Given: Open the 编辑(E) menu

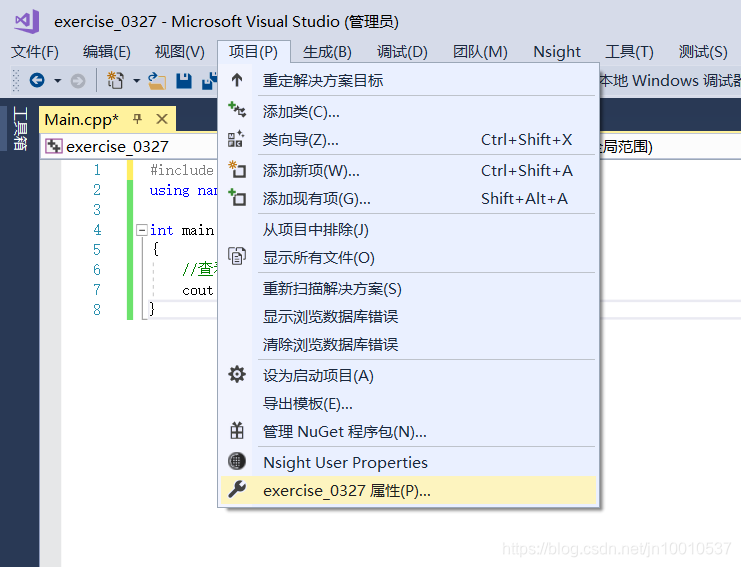Looking at the screenshot, I should click(x=107, y=52).
